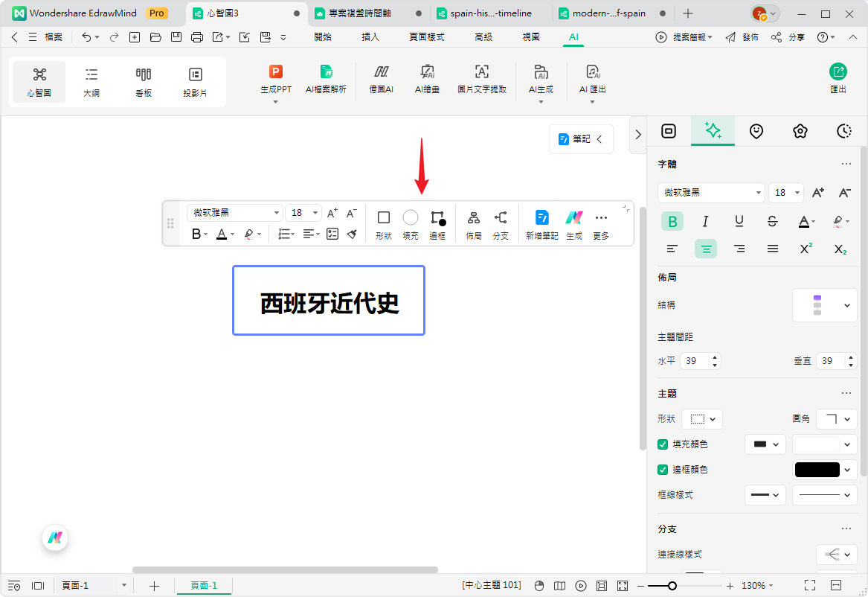Screen dimensions: 868x597
Task: Open the AI繪畫 tool
Action: click(x=427, y=80)
